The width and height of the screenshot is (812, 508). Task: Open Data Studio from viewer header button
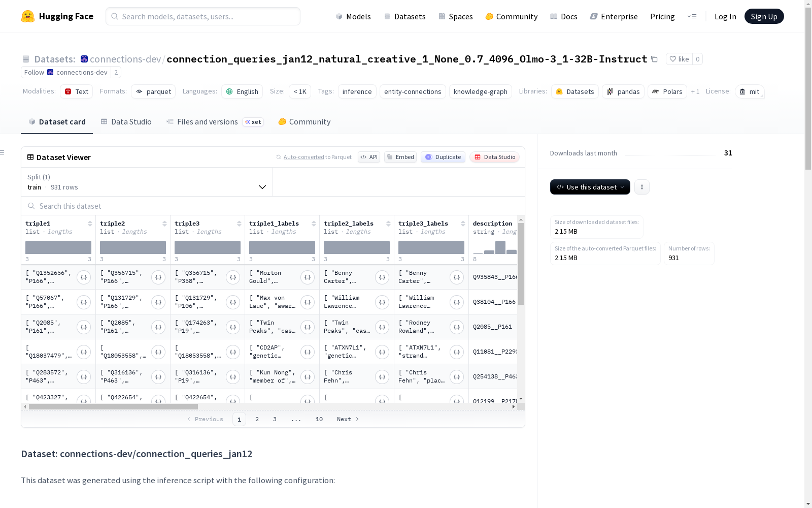495,157
